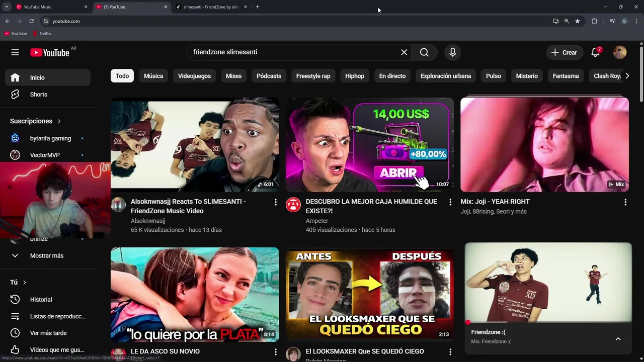This screenshot has width=644, height=362.
Task: Expand Friendzone miniplayer with chevron
Action: coord(618,339)
